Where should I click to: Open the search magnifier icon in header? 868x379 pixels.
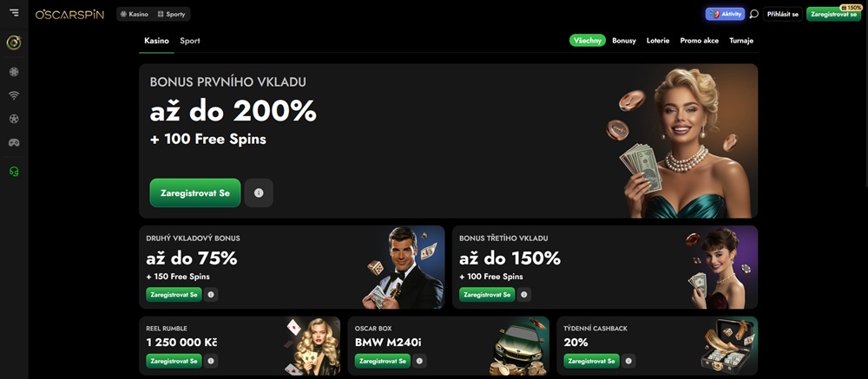click(x=753, y=15)
